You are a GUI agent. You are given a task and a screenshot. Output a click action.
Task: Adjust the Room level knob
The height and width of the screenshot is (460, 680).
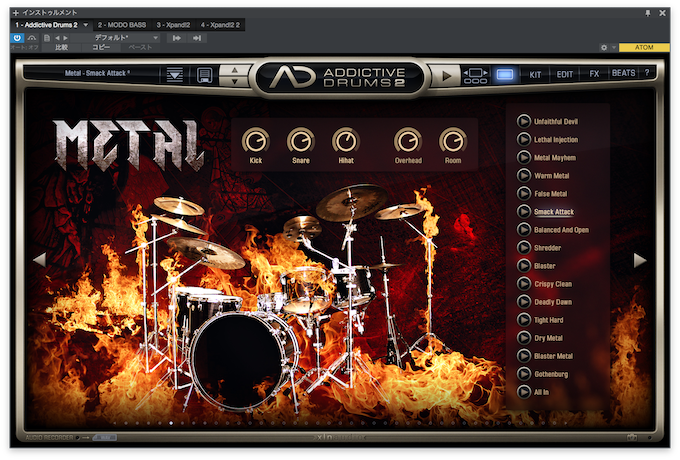pos(453,141)
